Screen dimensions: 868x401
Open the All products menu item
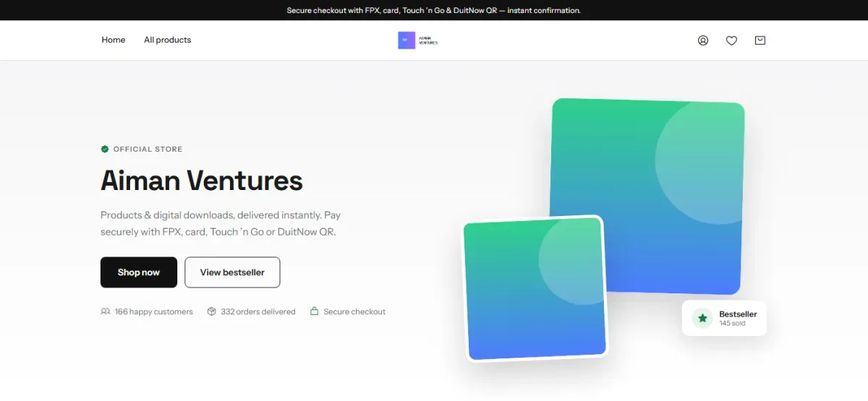[167, 40]
